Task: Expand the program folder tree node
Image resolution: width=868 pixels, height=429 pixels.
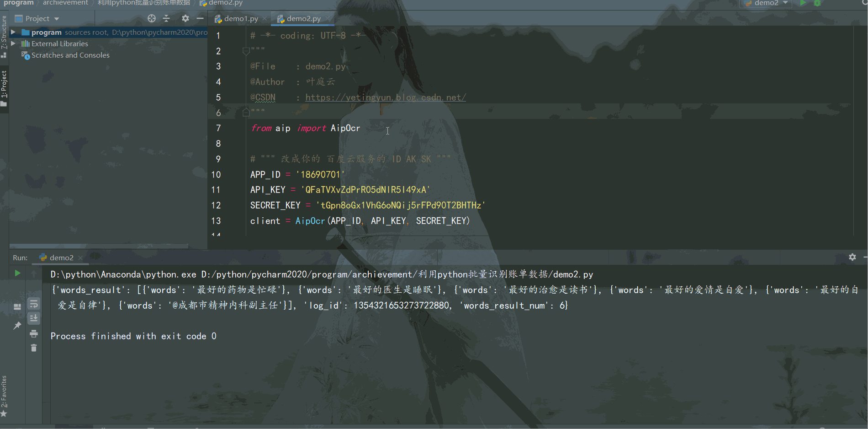Action: click(13, 32)
